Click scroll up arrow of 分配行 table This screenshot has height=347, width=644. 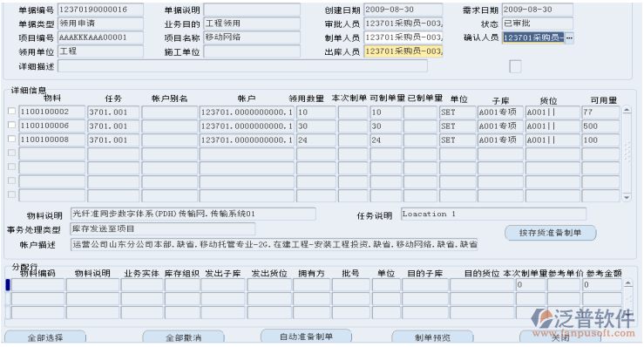coord(628,282)
